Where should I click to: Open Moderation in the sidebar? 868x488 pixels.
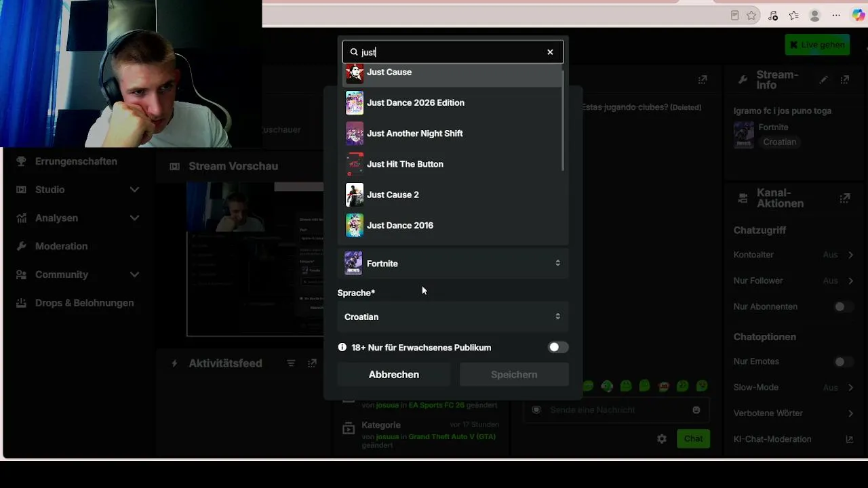(x=61, y=246)
